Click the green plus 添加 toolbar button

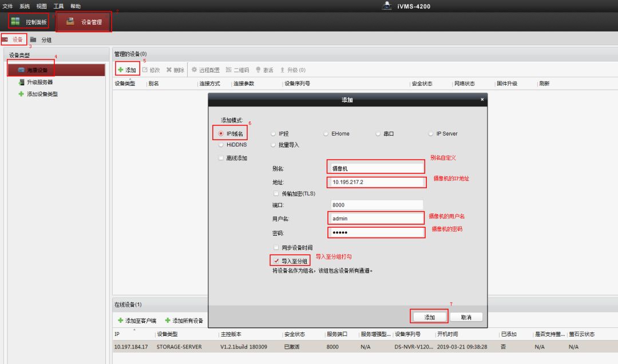[x=127, y=70]
